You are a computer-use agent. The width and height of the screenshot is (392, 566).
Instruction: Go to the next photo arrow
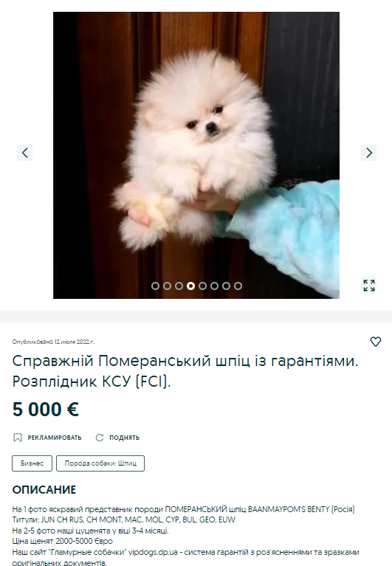tap(368, 153)
